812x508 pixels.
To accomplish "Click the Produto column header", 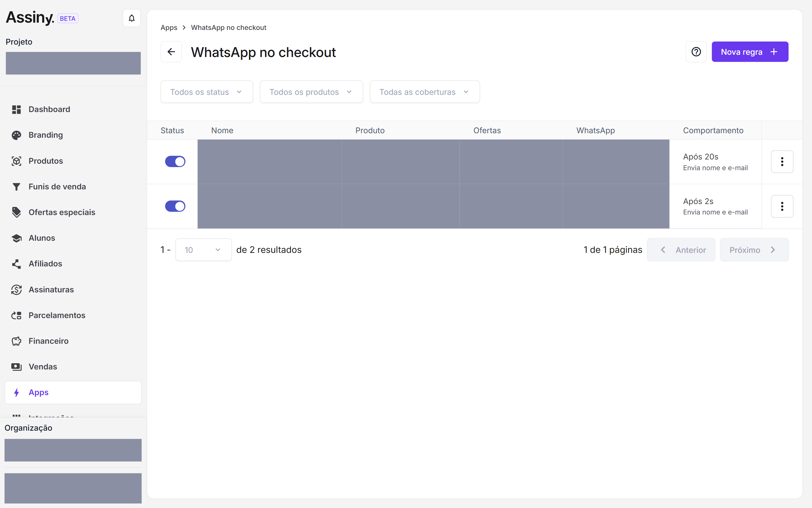I will point(370,130).
